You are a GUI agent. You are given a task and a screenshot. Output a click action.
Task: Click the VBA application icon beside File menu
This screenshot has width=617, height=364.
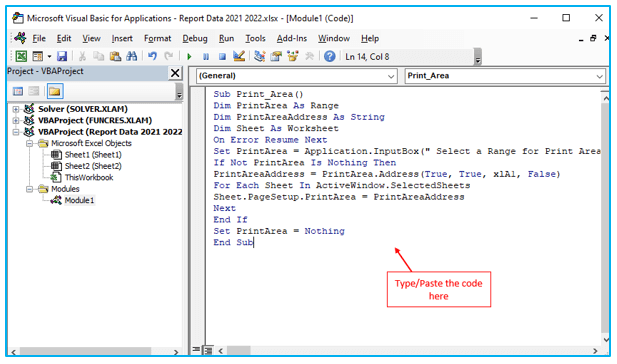pyautogui.click(x=20, y=38)
